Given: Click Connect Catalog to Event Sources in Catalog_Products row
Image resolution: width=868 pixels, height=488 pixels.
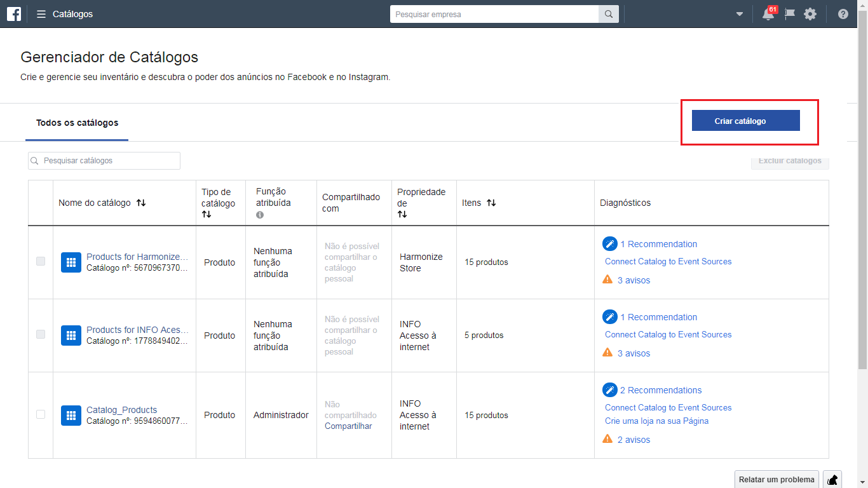Looking at the screenshot, I should [668, 407].
